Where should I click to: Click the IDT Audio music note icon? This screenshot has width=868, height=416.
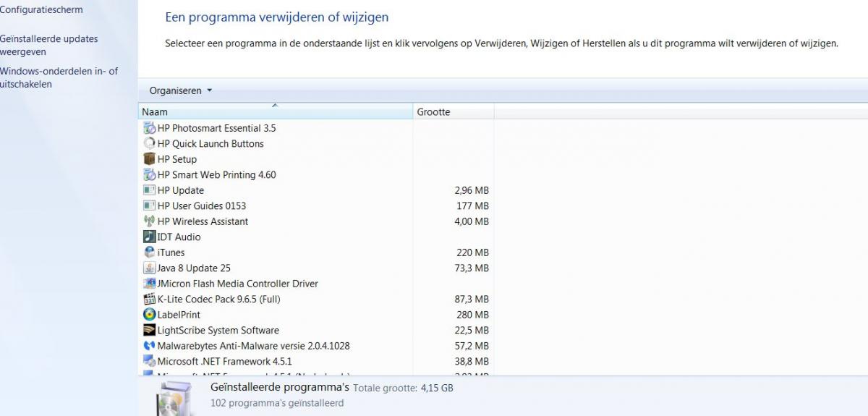click(150, 237)
